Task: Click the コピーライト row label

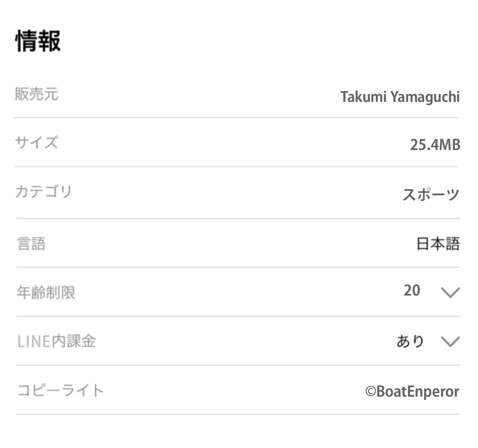Action: click(x=61, y=391)
